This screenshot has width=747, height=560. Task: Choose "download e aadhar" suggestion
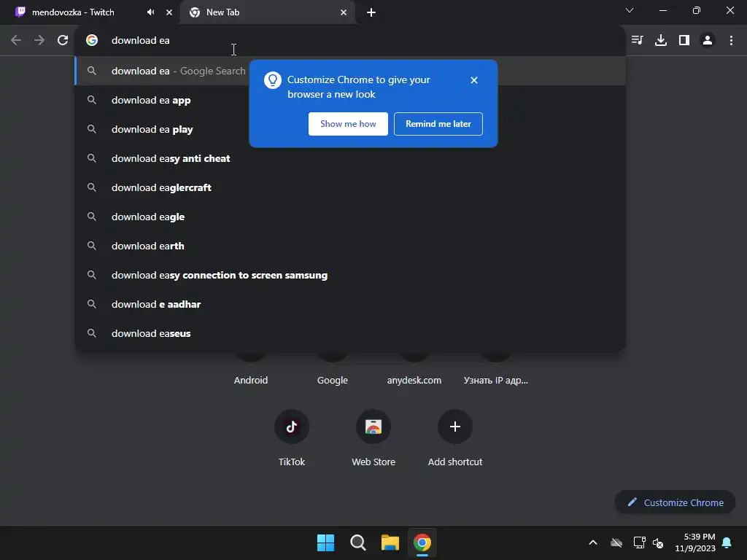350,304
